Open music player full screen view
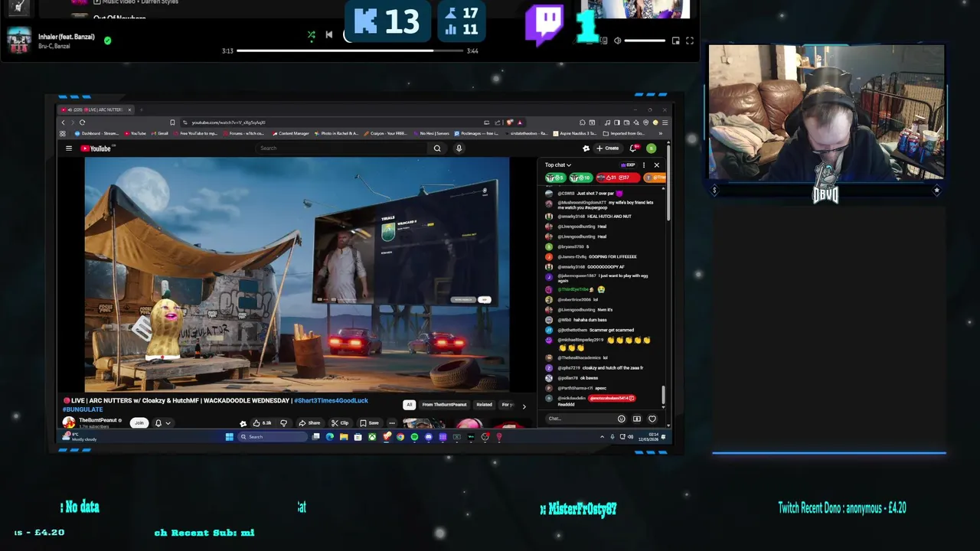 (690, 41)
